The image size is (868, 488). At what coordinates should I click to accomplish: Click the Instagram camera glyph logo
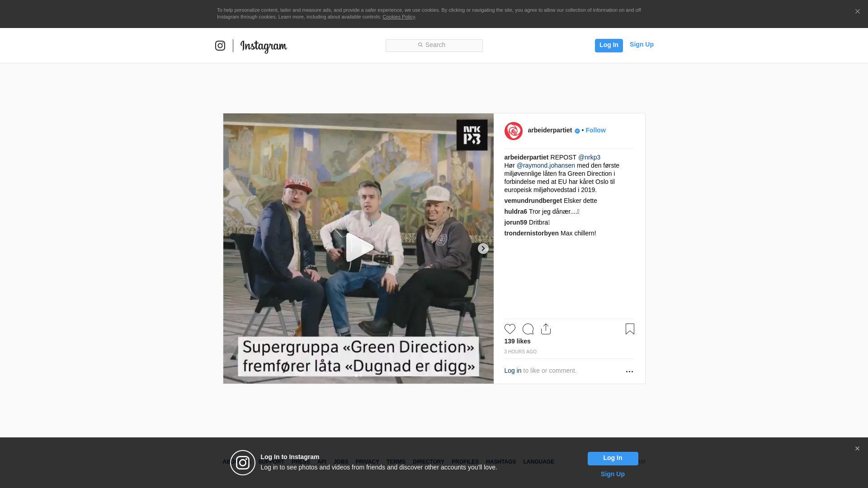(x=220, y=46)
